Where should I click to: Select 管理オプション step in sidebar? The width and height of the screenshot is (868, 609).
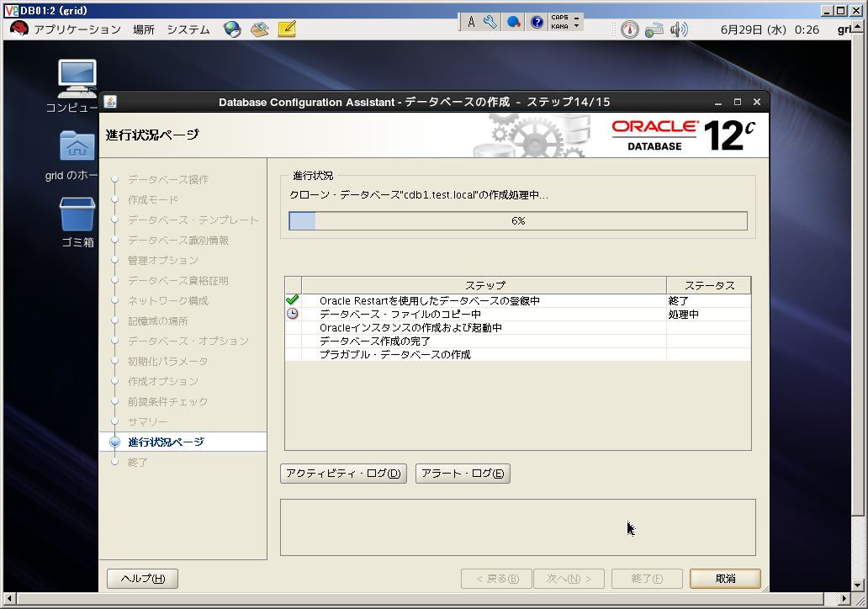(x=163, y=260)
